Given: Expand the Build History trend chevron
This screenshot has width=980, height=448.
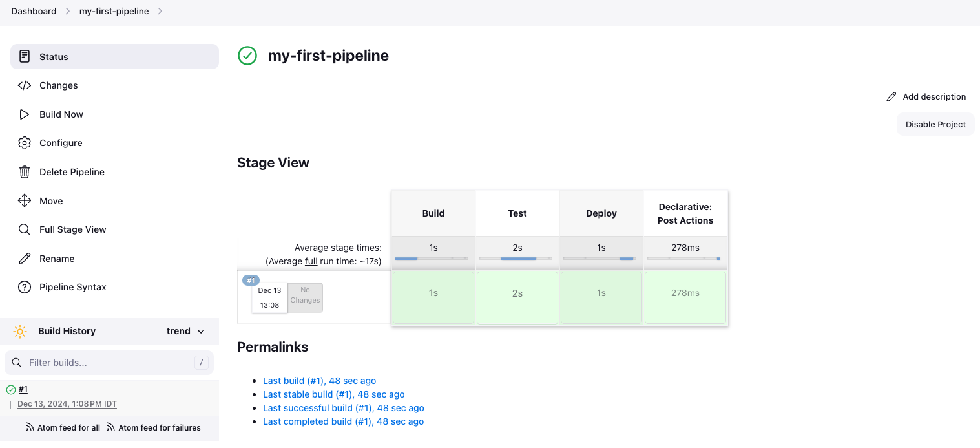Looking at the screenshot, I should point(201,332).
